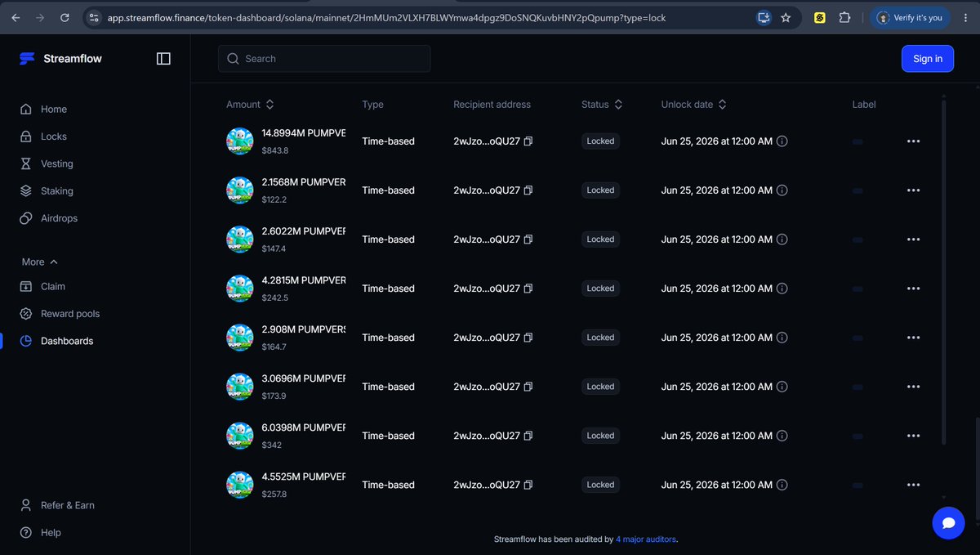
Task: Open more options for 3.0696M row
Action: pyautogui.click(x=913, y=387)
